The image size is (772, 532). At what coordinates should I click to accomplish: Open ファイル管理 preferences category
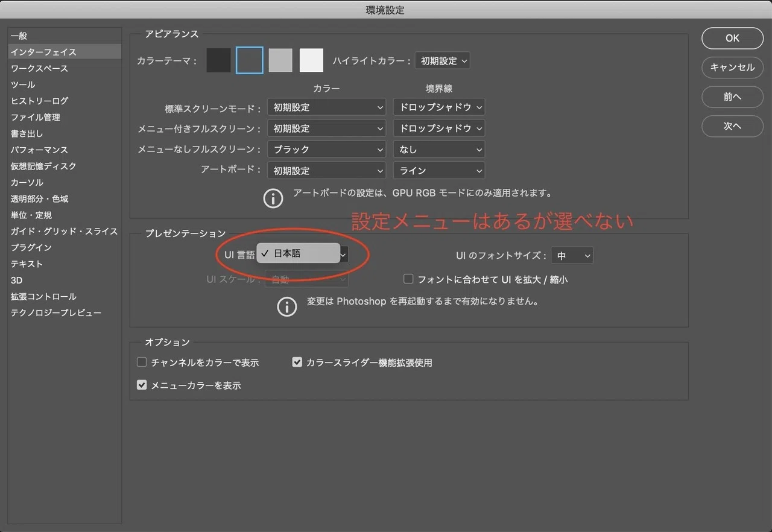point(65,118)
